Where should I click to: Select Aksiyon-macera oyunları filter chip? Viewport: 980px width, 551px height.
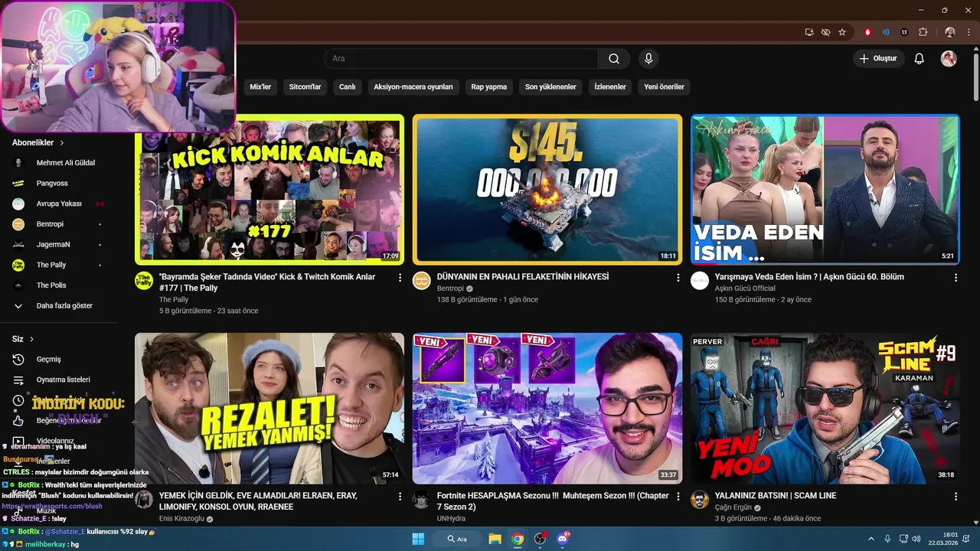pyautogui.click(x=413, y=86)
